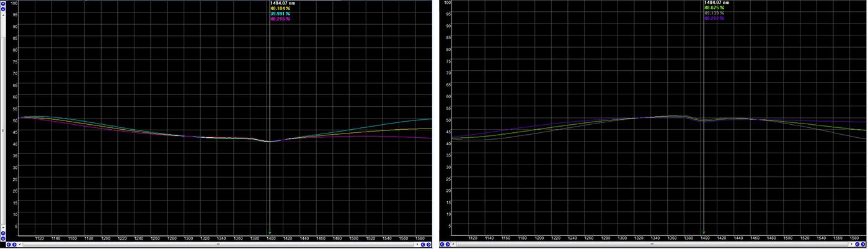The height and width of the screenshot is (249, 868).
Task: Click the left graph's vertical scrollbar down arrow
Action: (3, 227)
